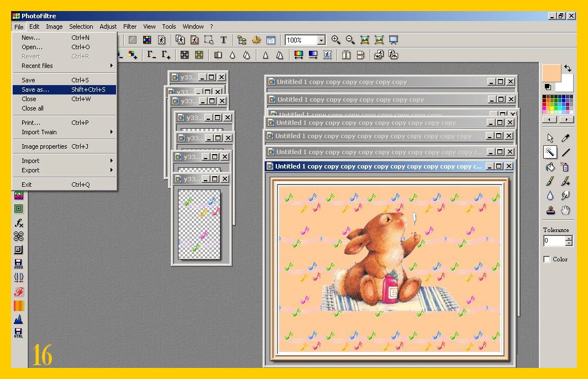Screen dimensions: 588x379
Task: Expand the Recent files submenu
Action: tap(64, 66)
